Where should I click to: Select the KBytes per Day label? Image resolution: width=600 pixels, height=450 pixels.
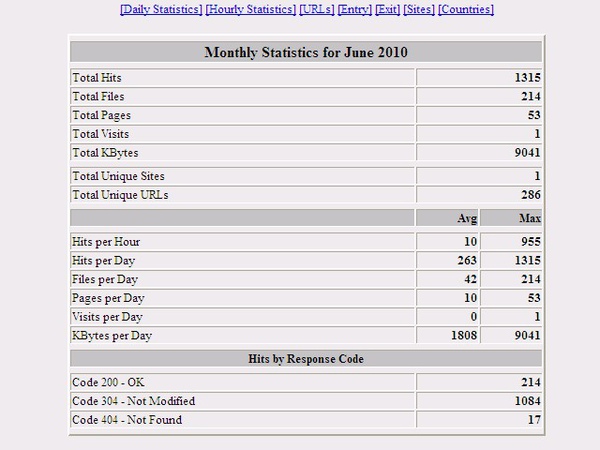[x=112, y=336]
